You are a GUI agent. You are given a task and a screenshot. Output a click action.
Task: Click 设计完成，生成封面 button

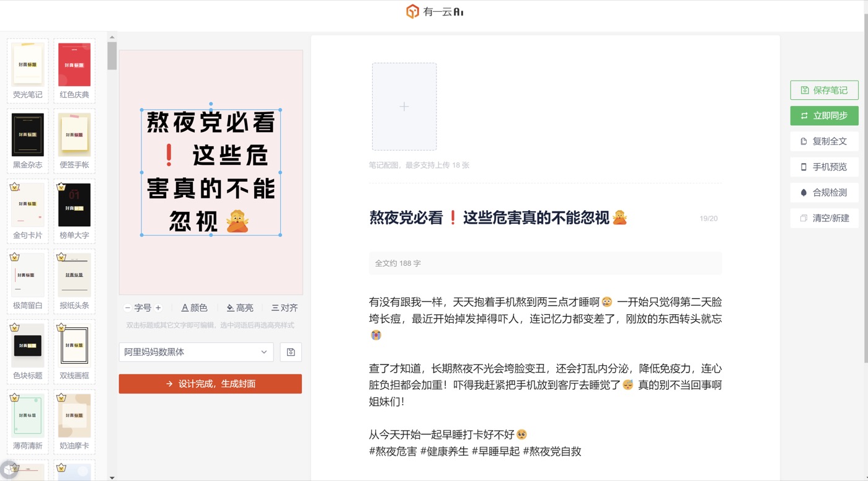[210, 384]
